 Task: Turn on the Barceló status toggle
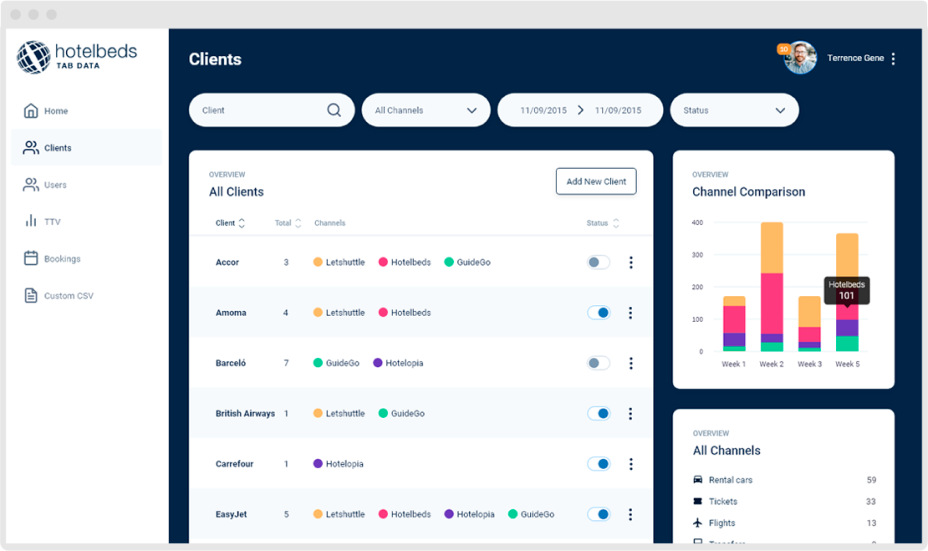[x=598, y=363]
